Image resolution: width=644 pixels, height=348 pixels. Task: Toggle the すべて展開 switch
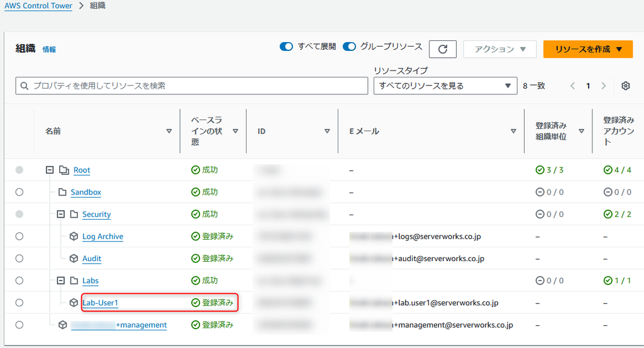[286, 47]
